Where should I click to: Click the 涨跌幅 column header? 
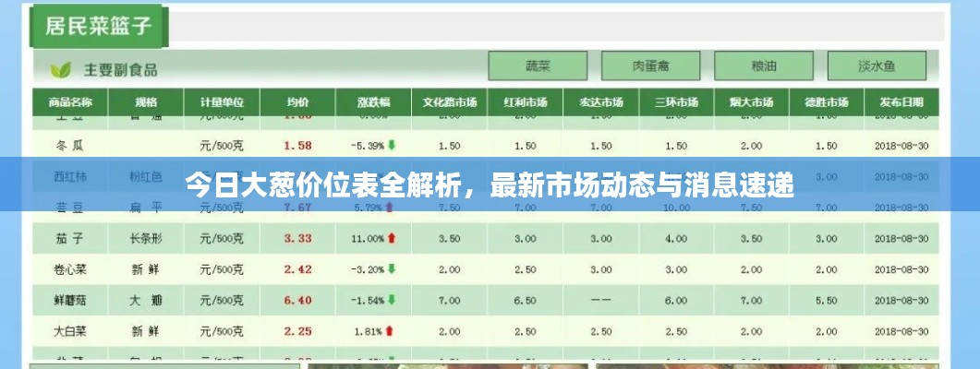coord(374,102)
